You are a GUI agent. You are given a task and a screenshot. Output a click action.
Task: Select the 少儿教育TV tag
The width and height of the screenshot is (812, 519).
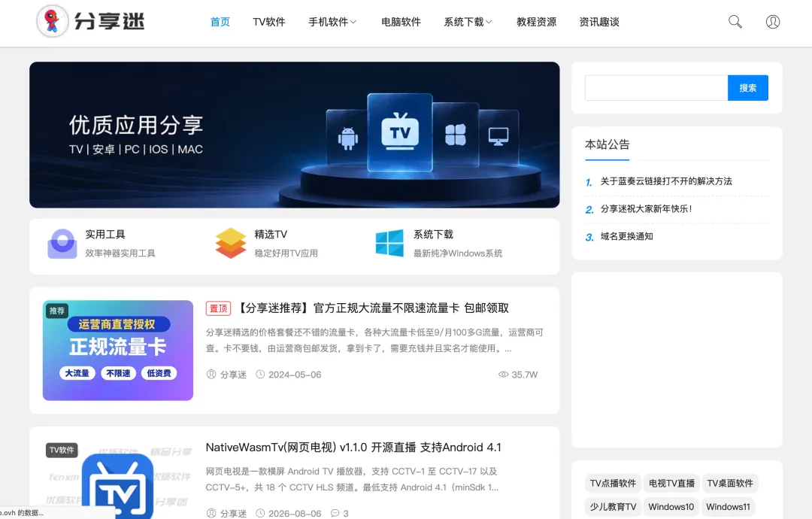point(613,506)
